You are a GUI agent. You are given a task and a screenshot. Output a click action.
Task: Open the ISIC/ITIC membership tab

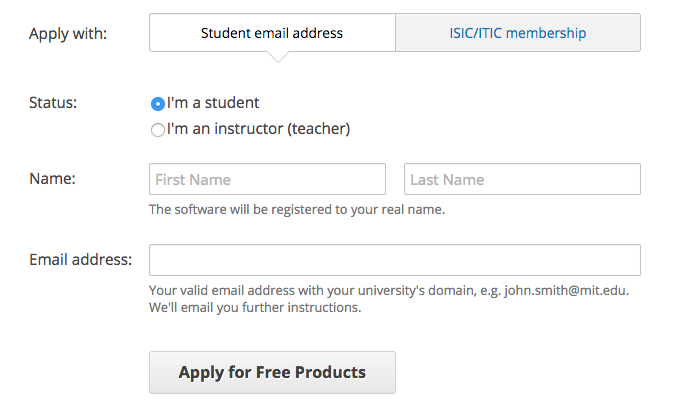pyautogui.click(x=517, y=33)
